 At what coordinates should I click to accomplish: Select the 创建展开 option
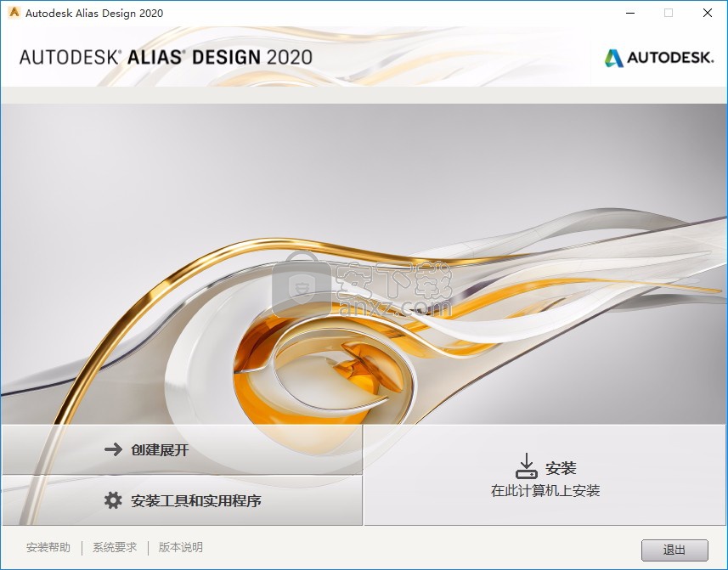coord(160,449)
